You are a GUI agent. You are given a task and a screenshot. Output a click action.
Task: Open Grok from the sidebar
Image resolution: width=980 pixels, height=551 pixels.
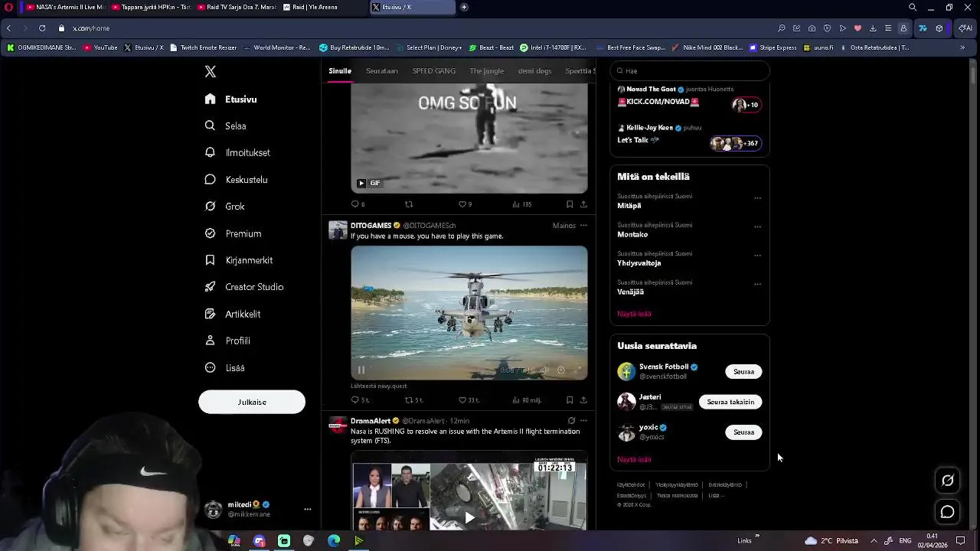(x=225, y=207)
